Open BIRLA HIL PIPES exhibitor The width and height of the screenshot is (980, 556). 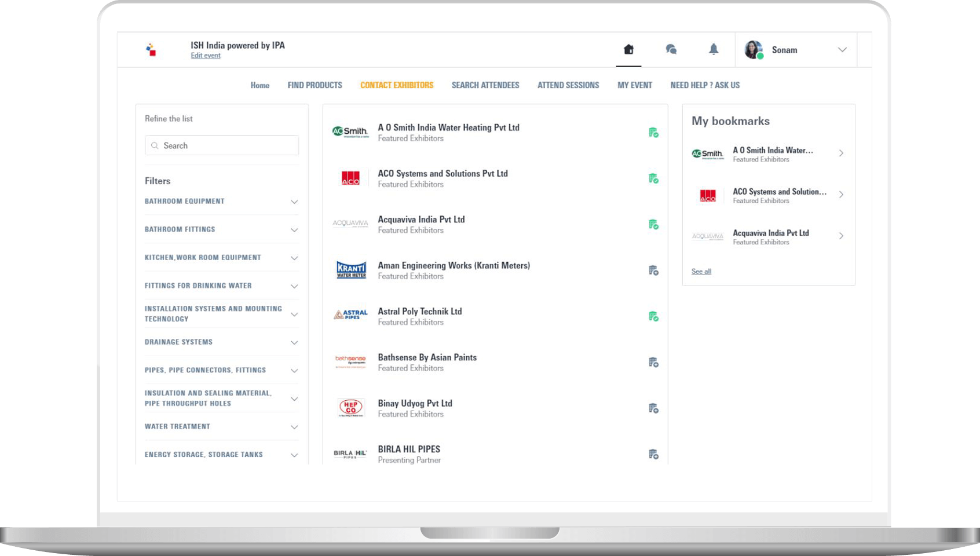pos(409,449)
